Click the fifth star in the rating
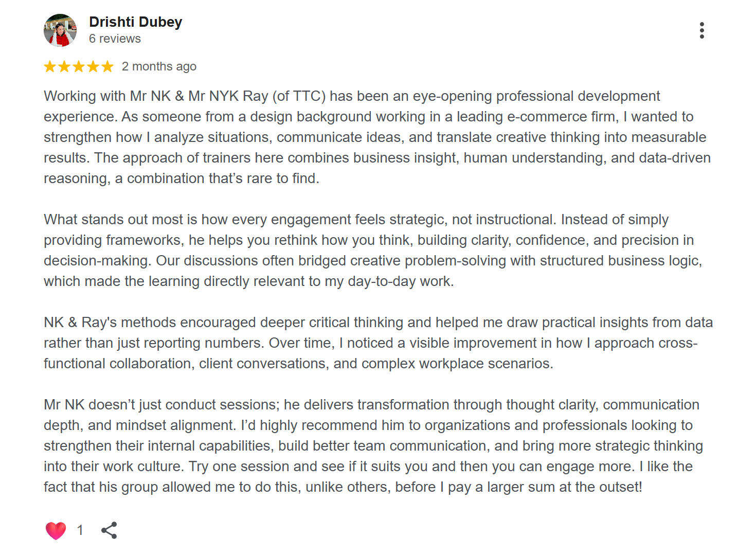The image size is (756, 555). coord(107,66)
